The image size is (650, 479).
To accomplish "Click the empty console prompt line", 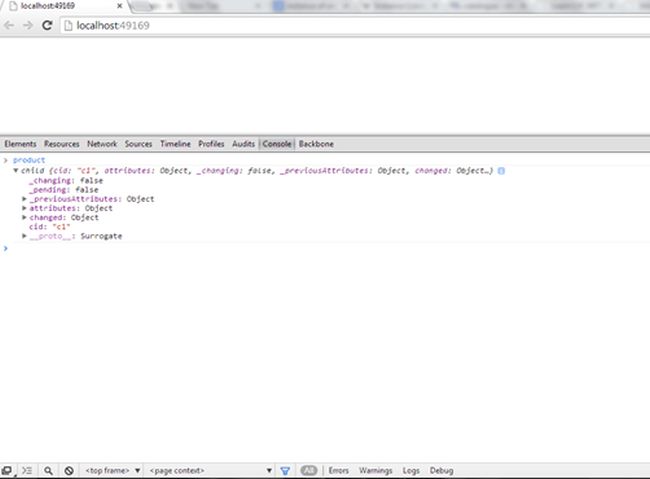I will coord(325,248).
